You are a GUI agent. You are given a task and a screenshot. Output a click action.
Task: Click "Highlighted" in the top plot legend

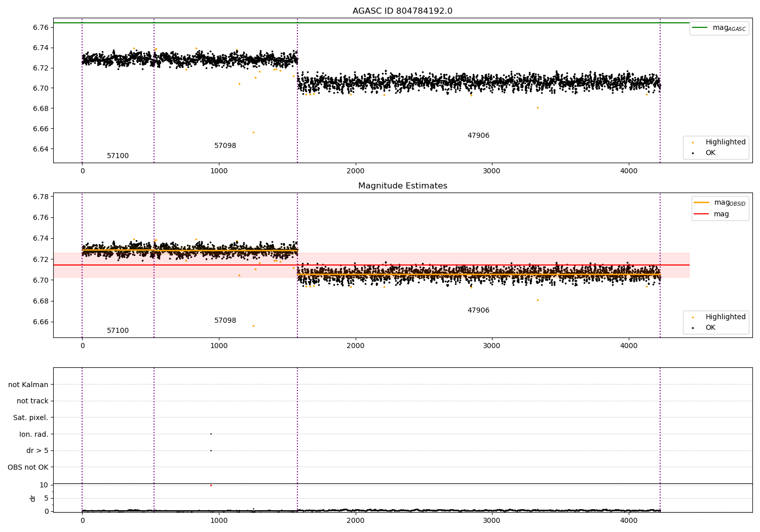[725, 142]
